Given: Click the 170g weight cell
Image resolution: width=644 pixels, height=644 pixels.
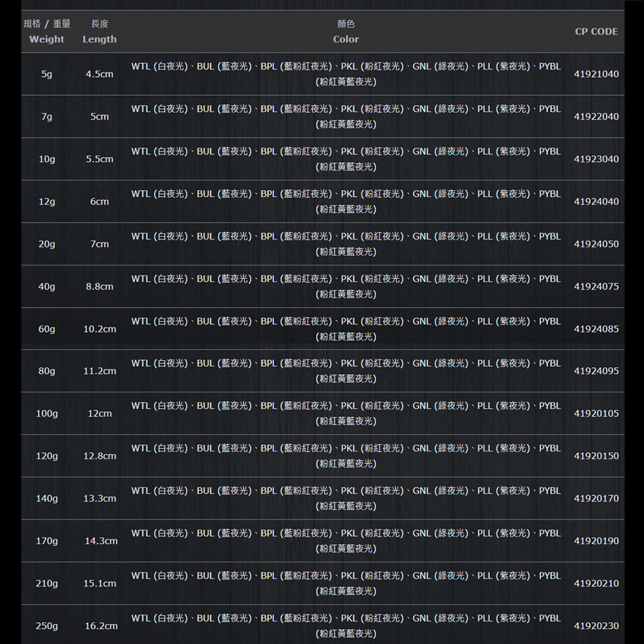Looking at the screenshot, I should coord(47,541).
